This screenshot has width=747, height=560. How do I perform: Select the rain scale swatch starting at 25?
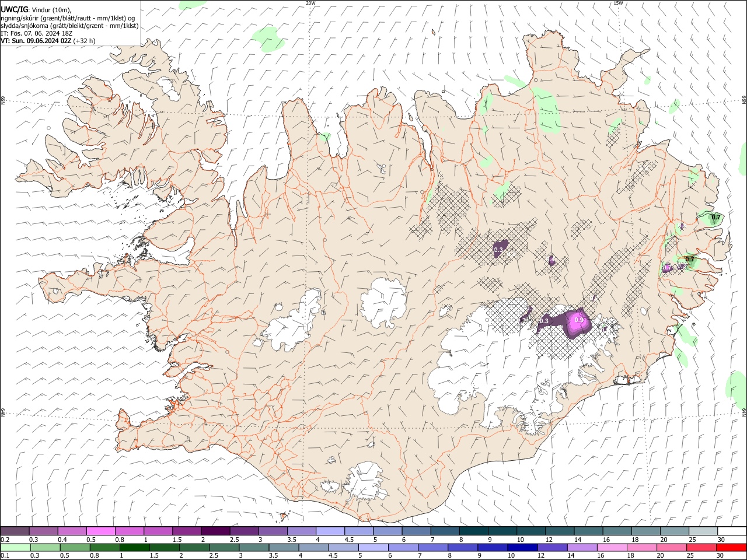click(x=700, y=547)
